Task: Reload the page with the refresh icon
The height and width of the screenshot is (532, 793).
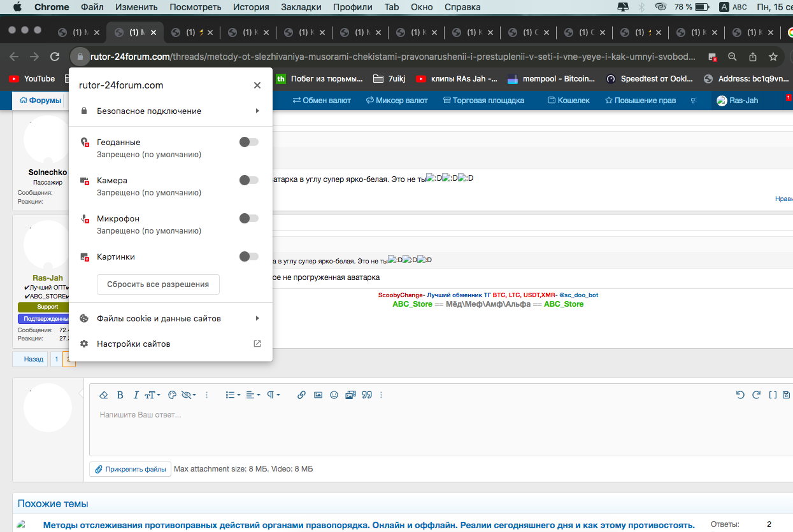Action: (55, 57)
